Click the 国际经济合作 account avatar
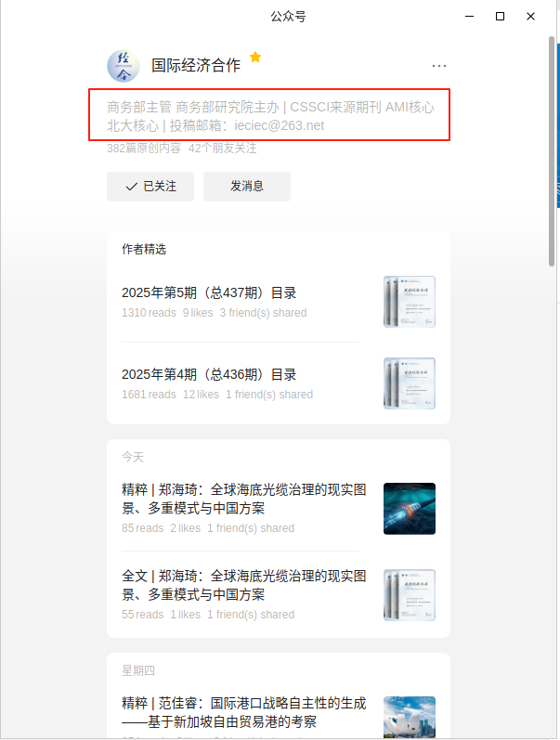The width and height of the screenshot is (560, 740). tap(124, 65)
